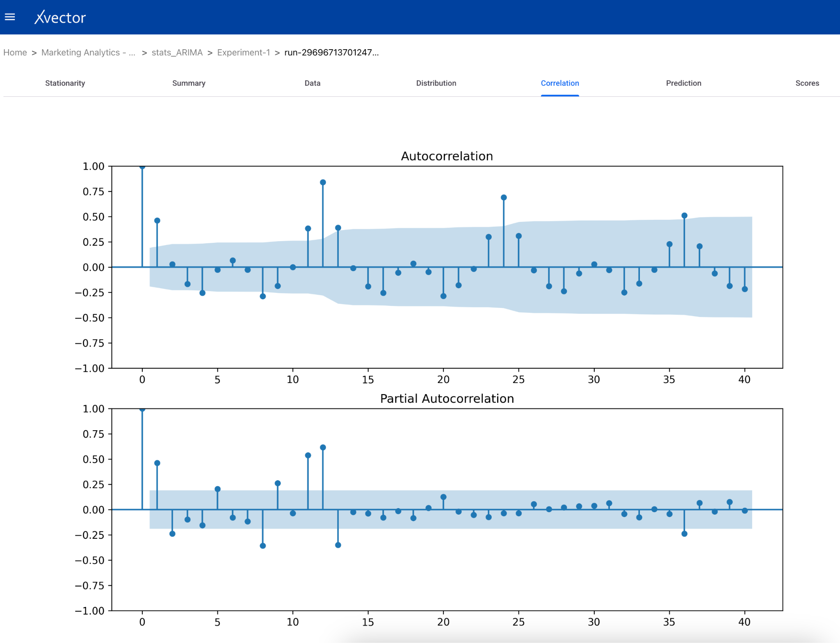Open stats_ARIMA breadcrumb link
840x643 pixels.
(177, 52)
